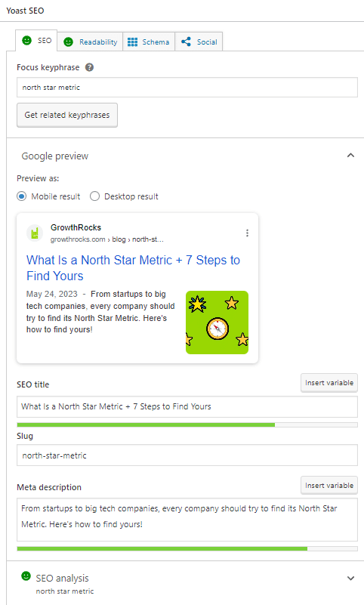The width and height of the screenshot is (364, 605).
Task: Click Get related keyphrases button
Action: point(67,115)
